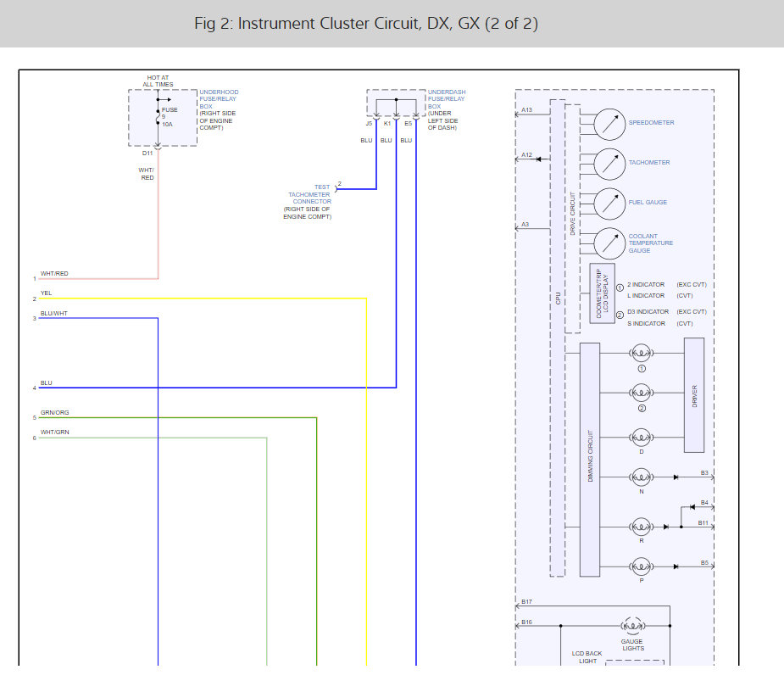The image size is (784, 692).
Task: Click the A13 terminal label
Action: click(527, 110)
